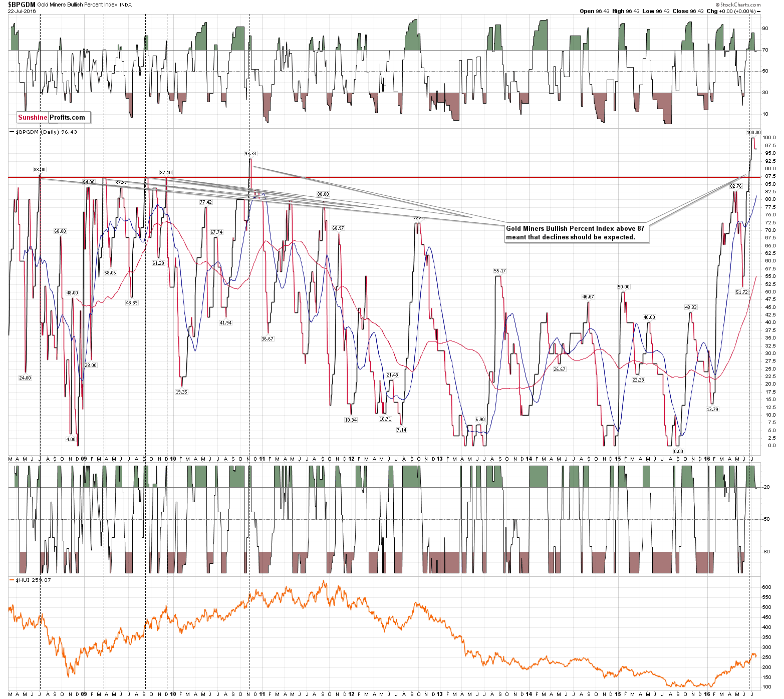
Task: Click the 600 tick on the HUI price axis
Action: pyautogui.click(x=766, y=587)
